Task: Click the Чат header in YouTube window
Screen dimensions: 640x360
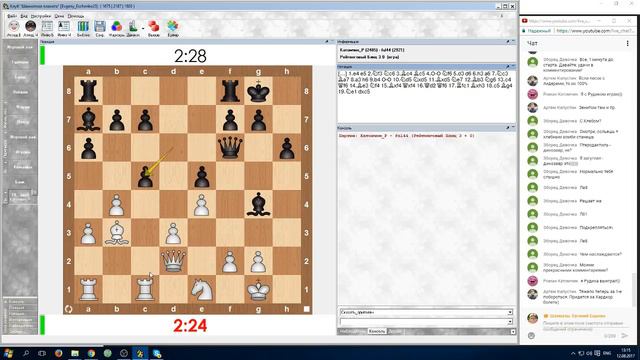Action: point(532,43)
